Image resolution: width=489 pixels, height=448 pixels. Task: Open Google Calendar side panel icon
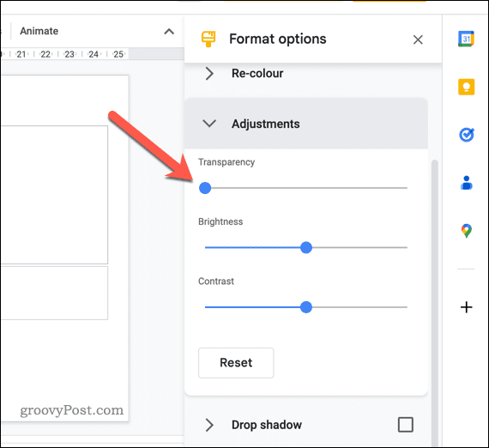[466, 39]
